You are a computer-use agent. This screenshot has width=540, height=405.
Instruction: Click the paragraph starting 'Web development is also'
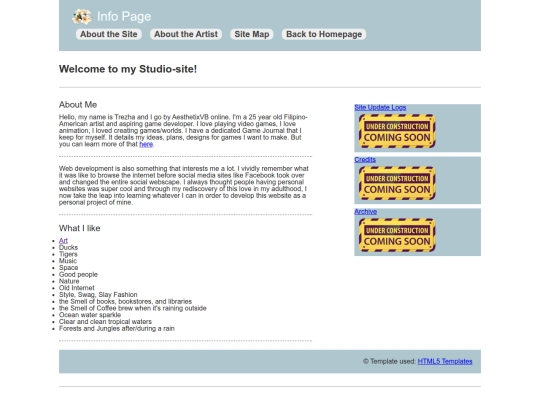pos(184,185)
